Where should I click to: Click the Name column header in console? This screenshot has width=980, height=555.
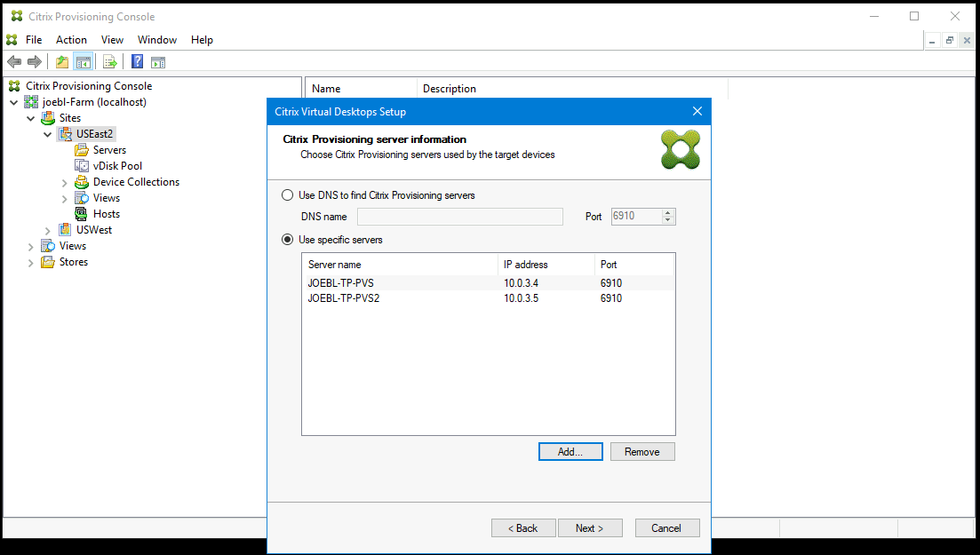[x=361, y=89]
